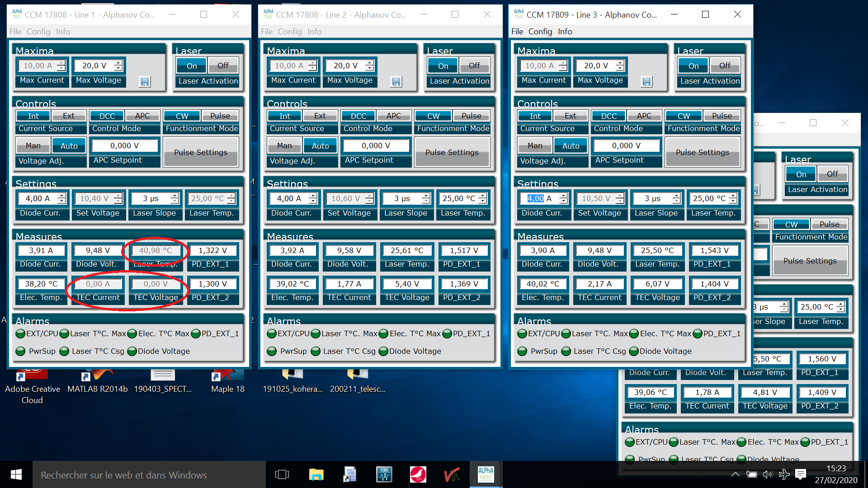Click Pulse Settings button in Line 1
Image resolution: width=868 pixels, height=488 pixels.
click(x=201, y=152)
